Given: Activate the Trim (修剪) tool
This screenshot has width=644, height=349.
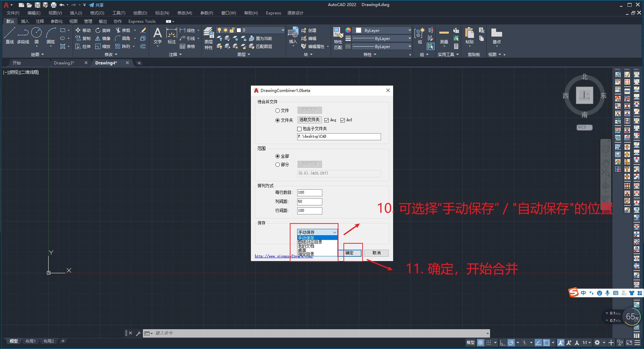Looking at the screenshot, I should coord(122,30).
